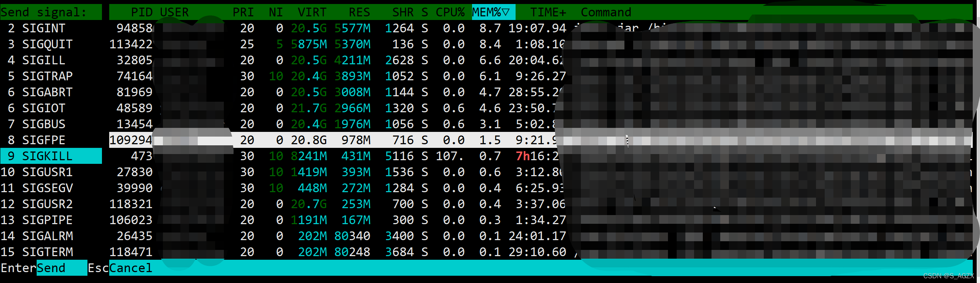This screenshot has height=283, width=980.
Task: Click the 5875M VIRT value
Action: point(308,44)
